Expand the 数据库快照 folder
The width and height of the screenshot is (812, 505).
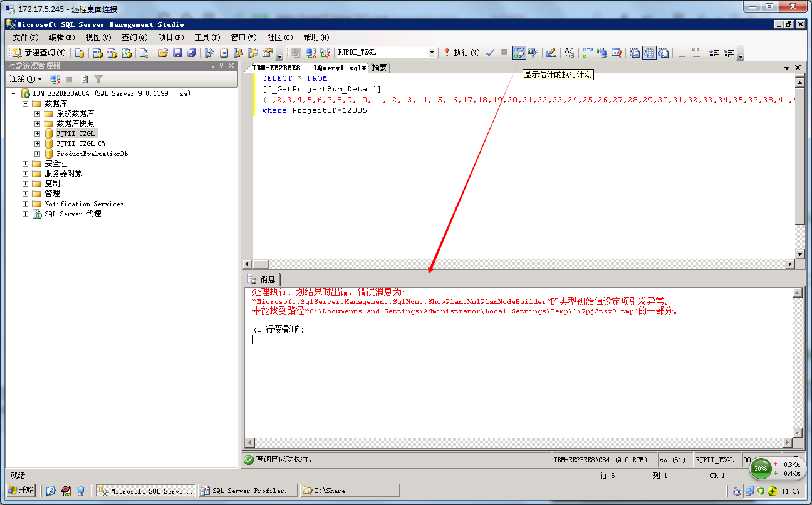coord(38,123)
